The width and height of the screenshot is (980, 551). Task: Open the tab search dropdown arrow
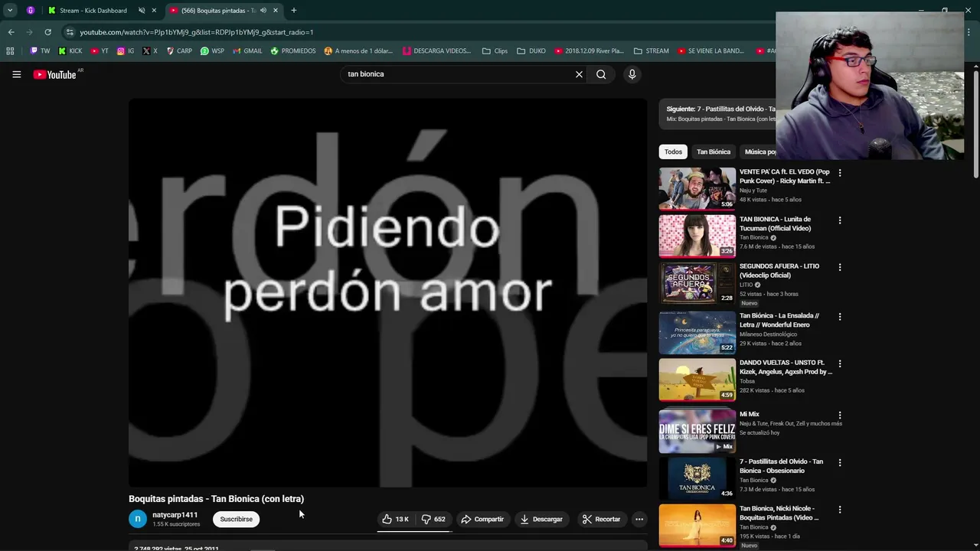(x=10, y=10)
